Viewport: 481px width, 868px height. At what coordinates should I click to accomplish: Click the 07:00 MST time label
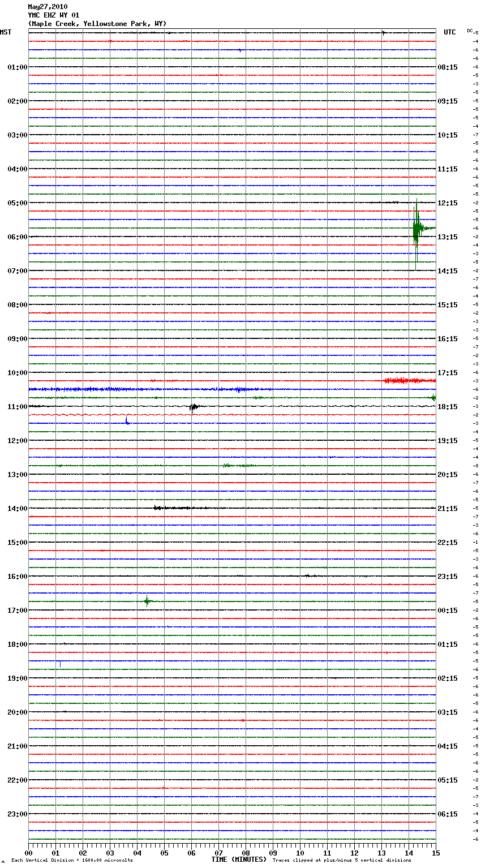tap(18, 271)
